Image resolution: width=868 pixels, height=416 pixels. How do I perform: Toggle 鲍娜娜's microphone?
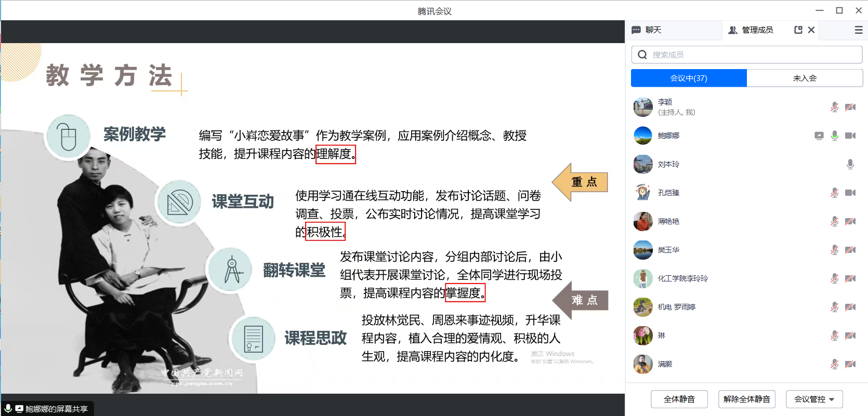[834, 136]
